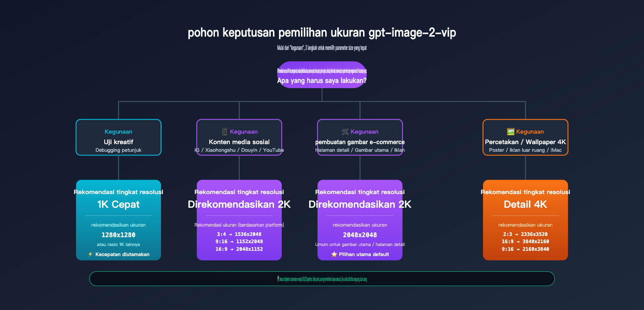
Task: Select the "1280x1280" size value
Action: pyautogui.click(x=118, y=235)
